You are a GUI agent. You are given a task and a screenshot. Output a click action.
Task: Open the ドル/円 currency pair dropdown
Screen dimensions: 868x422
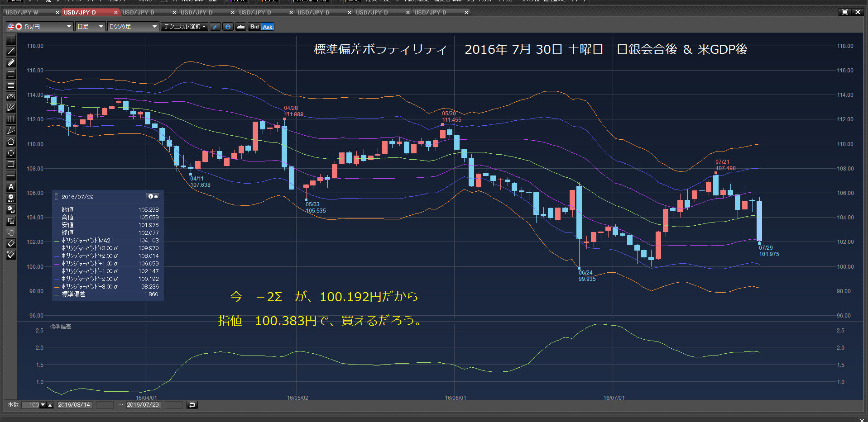pos(40,27)
